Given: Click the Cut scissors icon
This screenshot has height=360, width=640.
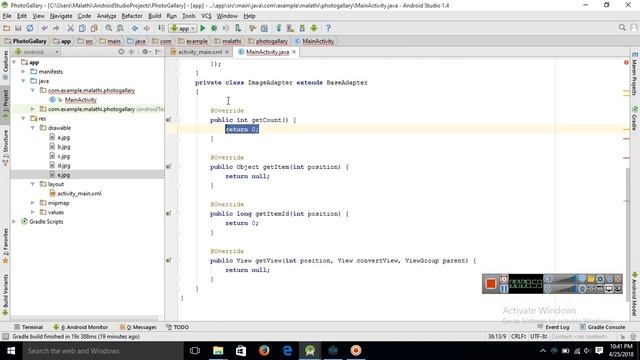Looking at the screenshot, I should [x=71, y=28].
